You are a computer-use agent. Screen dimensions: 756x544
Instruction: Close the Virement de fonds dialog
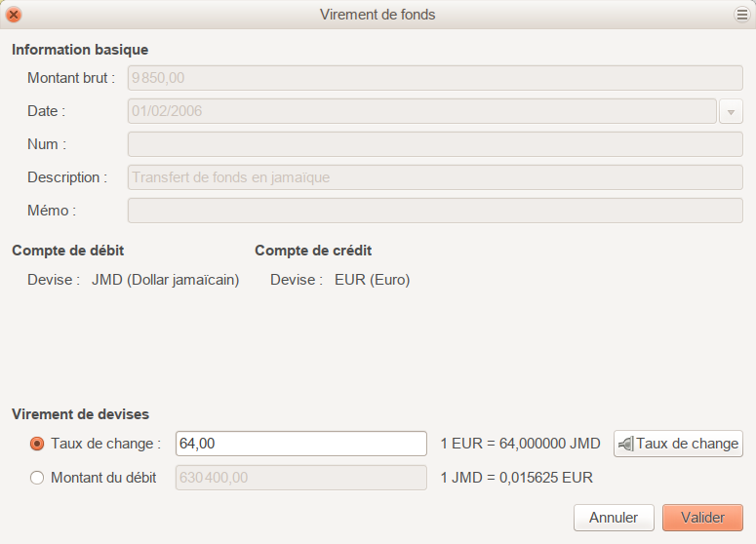click(x=14, y=15)
